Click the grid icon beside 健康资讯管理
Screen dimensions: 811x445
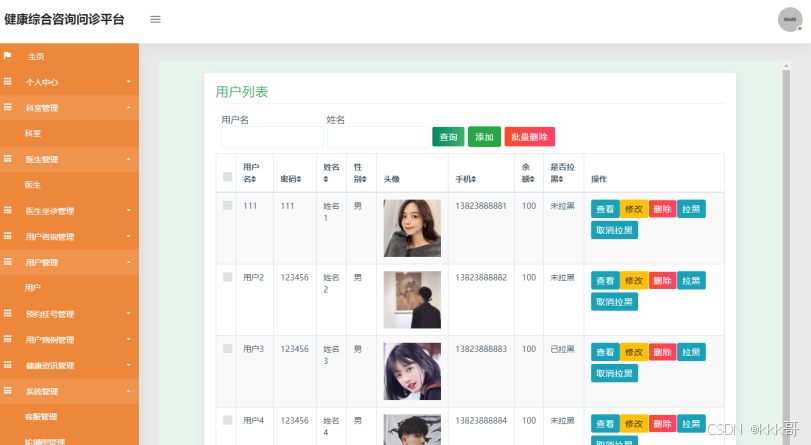tap(7, 365)
